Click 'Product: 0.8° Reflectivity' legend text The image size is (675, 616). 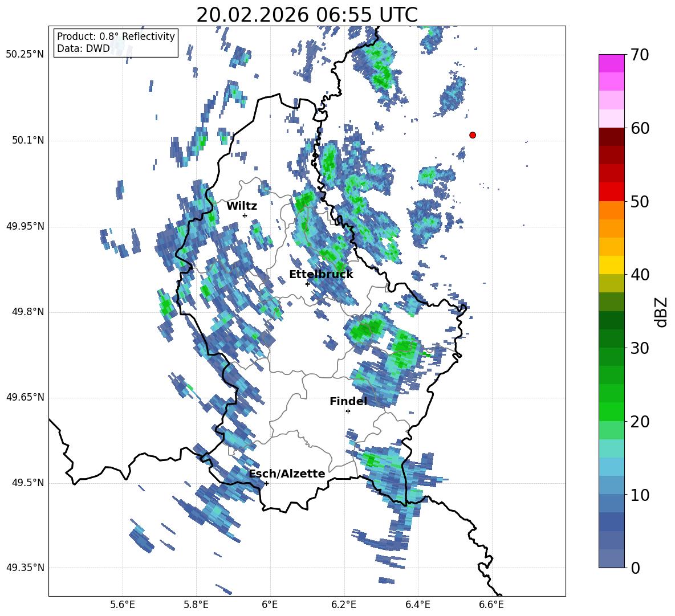tap(116, 36)
